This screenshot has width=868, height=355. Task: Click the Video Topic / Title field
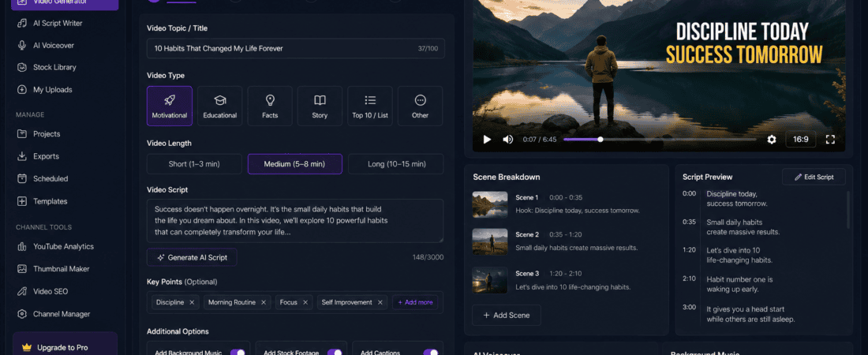pos(296,48)
